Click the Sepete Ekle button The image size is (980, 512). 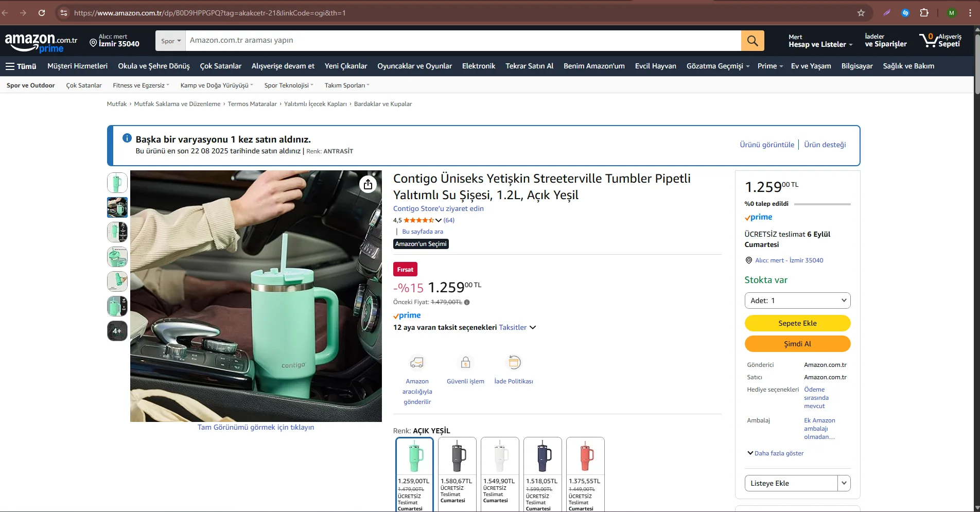(797, 323)
